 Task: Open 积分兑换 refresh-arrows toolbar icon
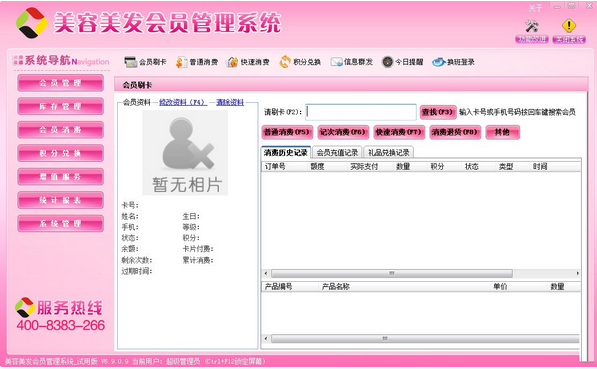tap(285, 62)
